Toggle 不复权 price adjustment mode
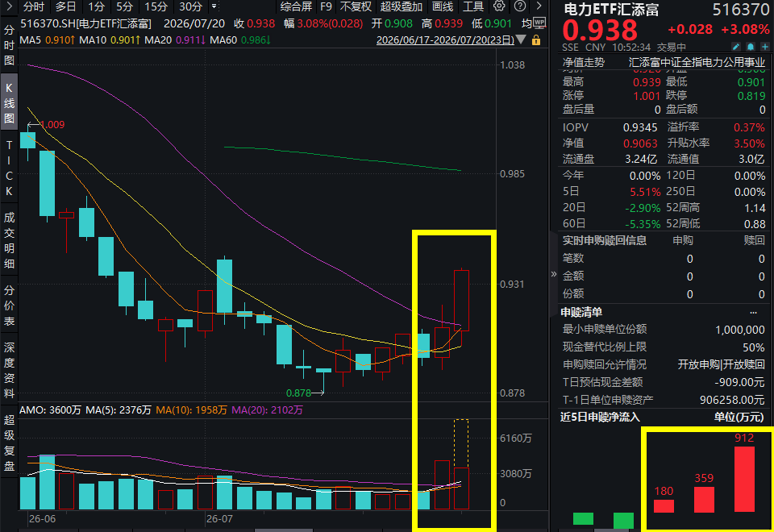The height and width of the screenshot is (532, 774). click(x=355, y=6)
